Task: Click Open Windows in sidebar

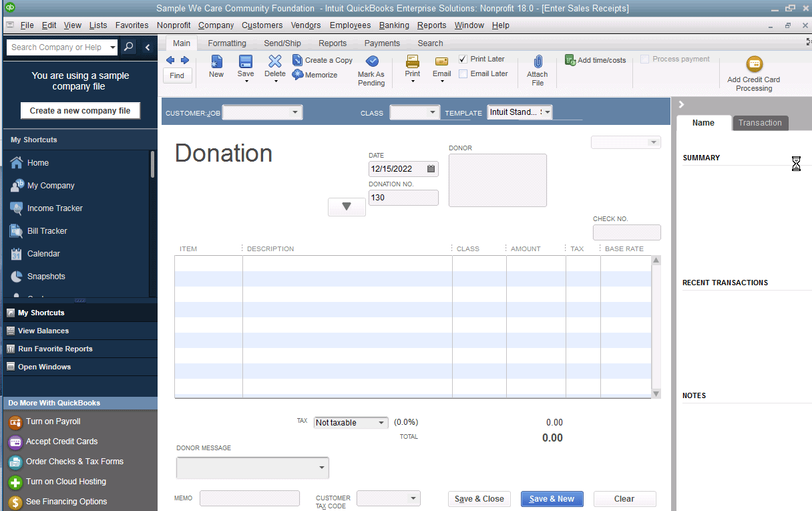Action: [x=44, y=367]
